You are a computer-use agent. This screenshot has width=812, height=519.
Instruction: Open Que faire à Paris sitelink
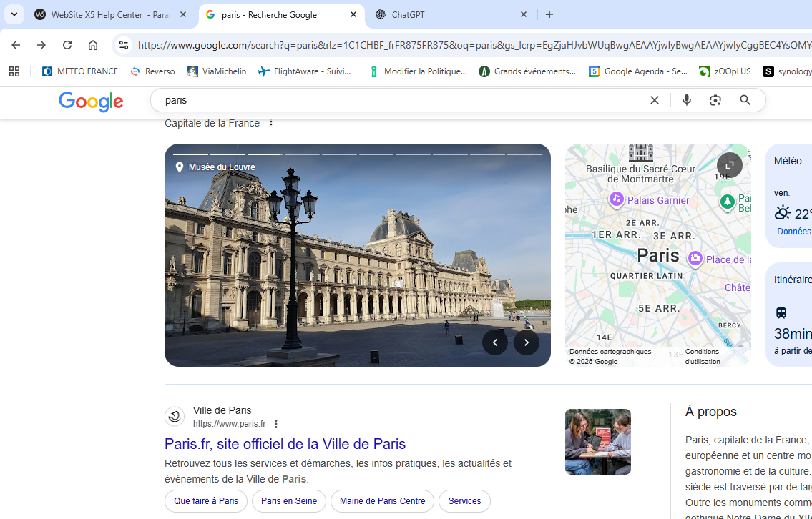click(206, 501)
